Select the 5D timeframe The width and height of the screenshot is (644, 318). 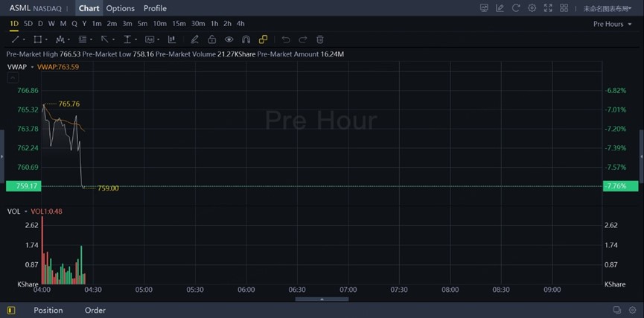click(28, 24)
